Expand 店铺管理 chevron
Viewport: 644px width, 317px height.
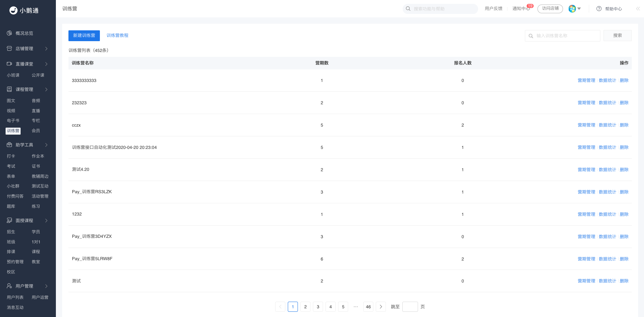pyautogui.click(x=46, y=48)
